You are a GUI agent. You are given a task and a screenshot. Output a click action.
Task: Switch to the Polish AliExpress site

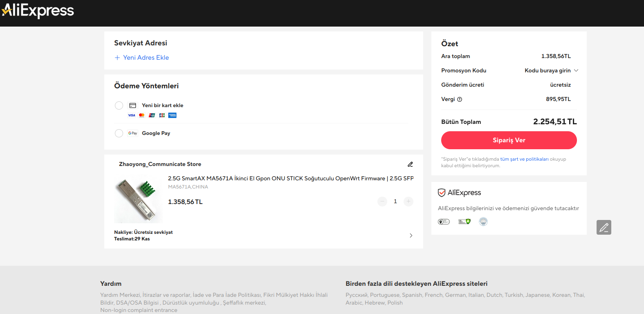pos(395,303)
